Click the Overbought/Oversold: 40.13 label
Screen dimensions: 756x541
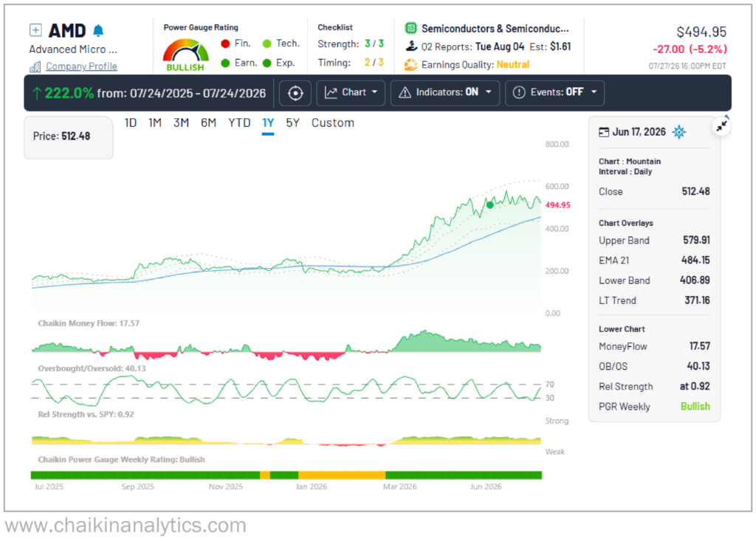point(92,368)
